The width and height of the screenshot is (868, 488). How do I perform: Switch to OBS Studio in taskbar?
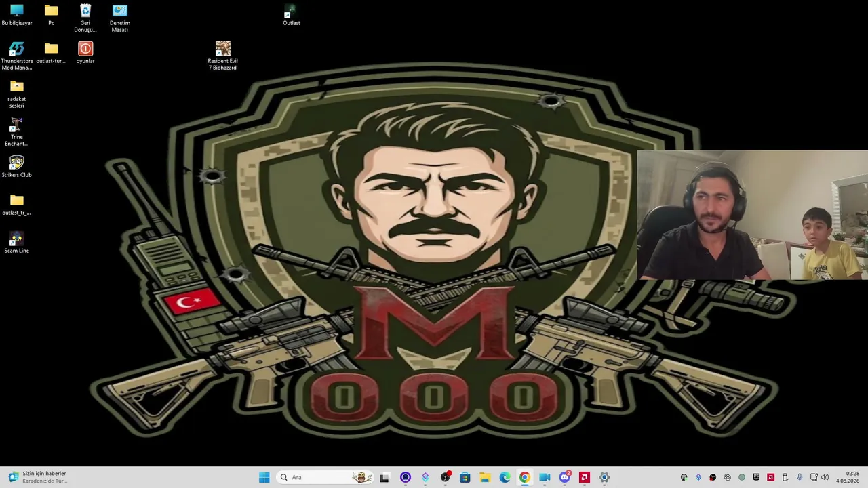tap(445, 477)
